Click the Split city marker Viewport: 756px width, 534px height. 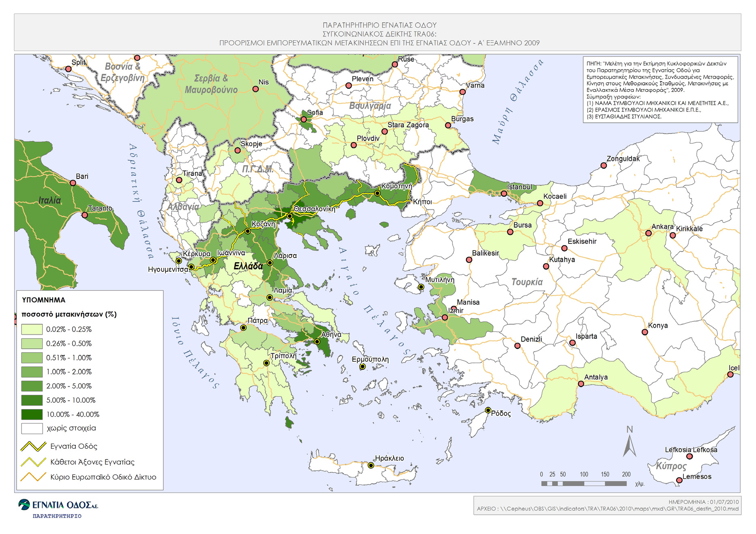pos(69,69)
